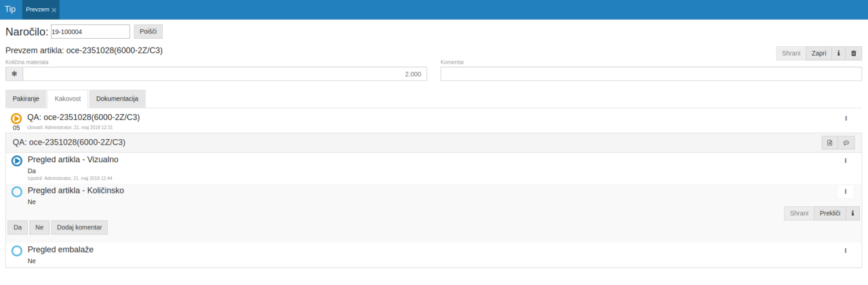Click the asterisk icon before quantity field
The height and width of the screenshot is (285, 868).
[x=14, y=74]
